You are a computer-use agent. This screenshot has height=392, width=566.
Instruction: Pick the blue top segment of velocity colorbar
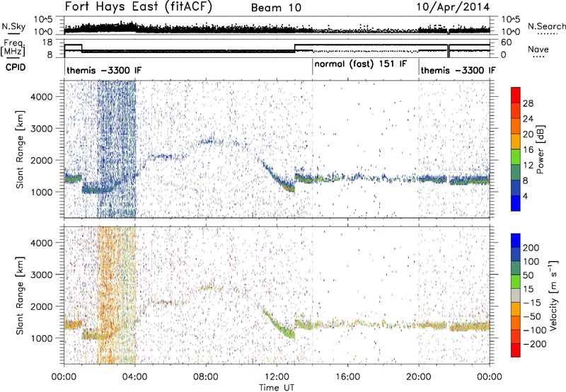[516, 241]
